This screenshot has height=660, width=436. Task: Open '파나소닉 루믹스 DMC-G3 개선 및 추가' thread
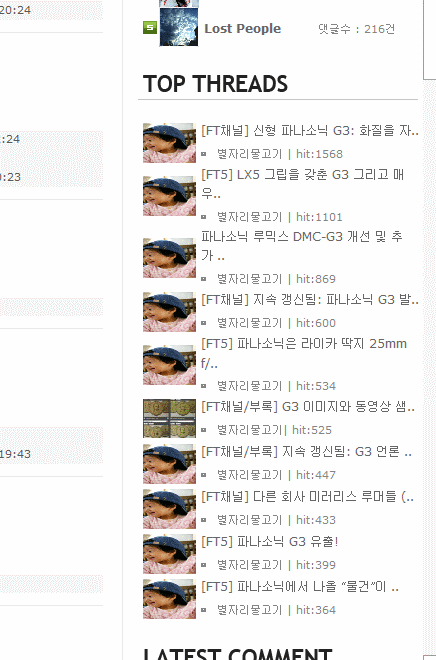click(x=301, y=246)
